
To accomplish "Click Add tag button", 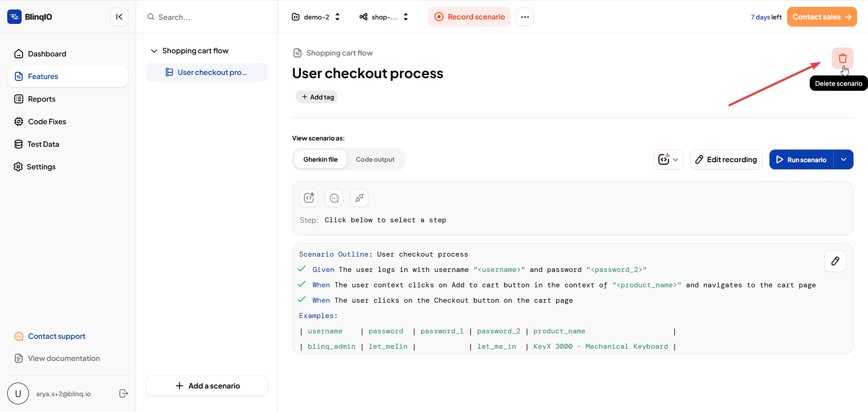I will point(317,97).
